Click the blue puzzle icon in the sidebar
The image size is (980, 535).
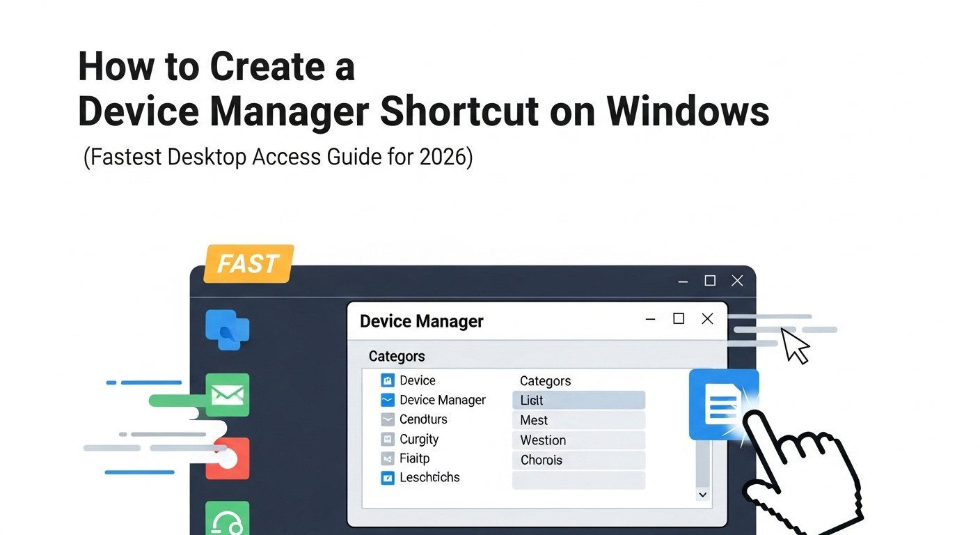227,329
